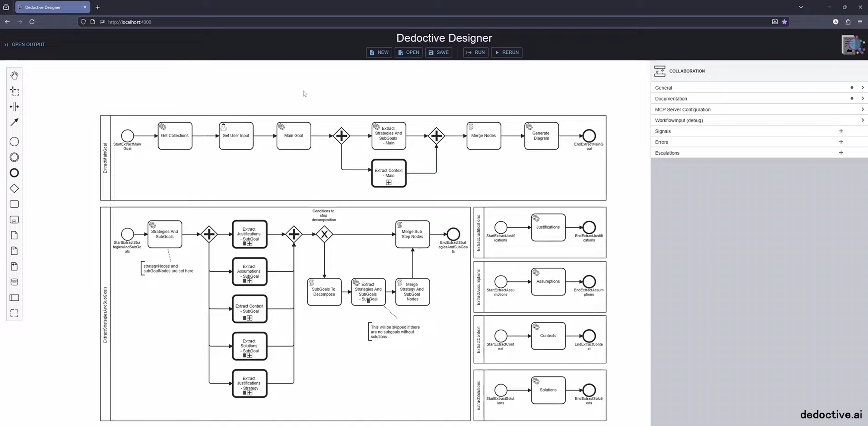This screenshot has width=868, height=426.
Task: Open a new browser tab
Action: [97, 7]
